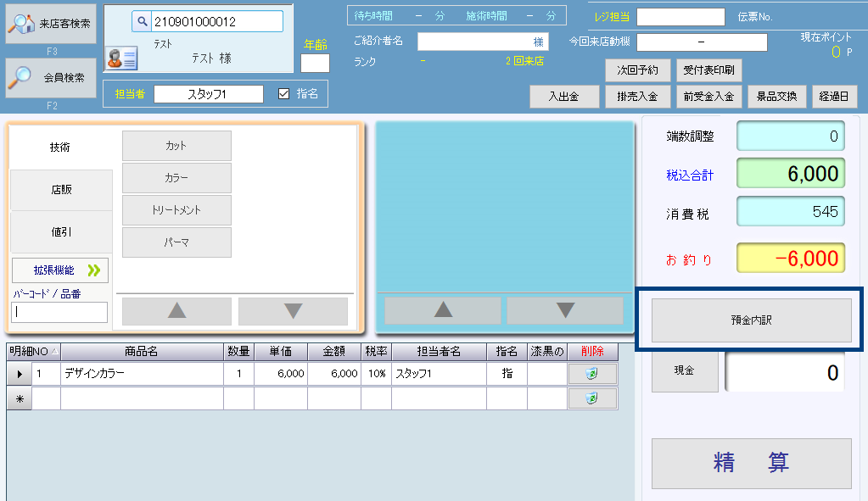
Task: Click down arrow in the blue panel
Action: (x=565, y=310)
